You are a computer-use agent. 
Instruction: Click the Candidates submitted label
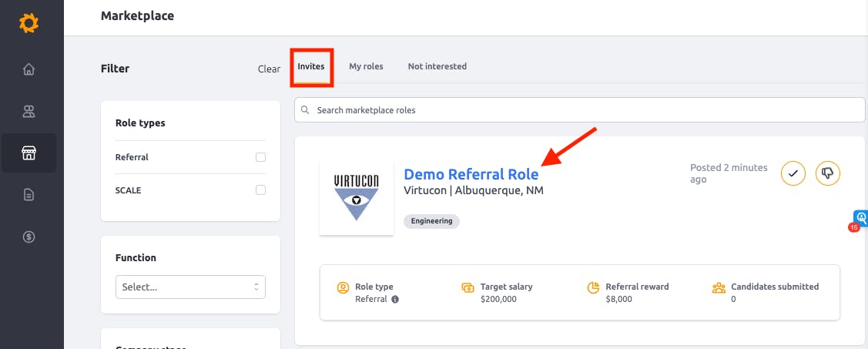(775, 287)
